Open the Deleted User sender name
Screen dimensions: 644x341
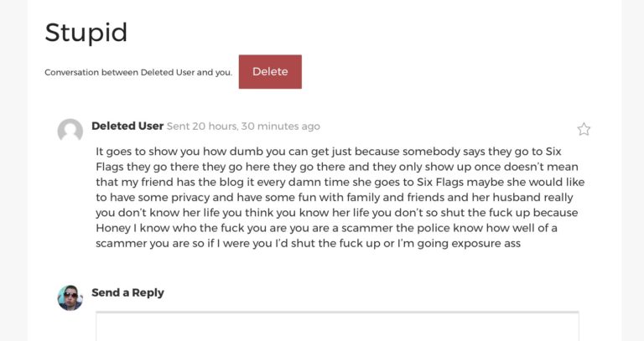(127, 127)
